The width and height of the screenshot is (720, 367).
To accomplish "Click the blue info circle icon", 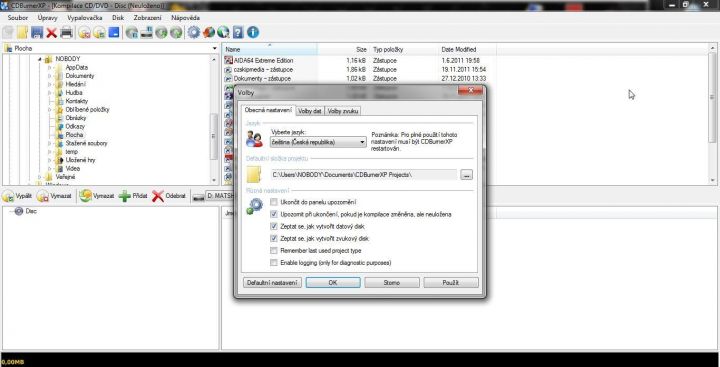I will pos(253,32).
